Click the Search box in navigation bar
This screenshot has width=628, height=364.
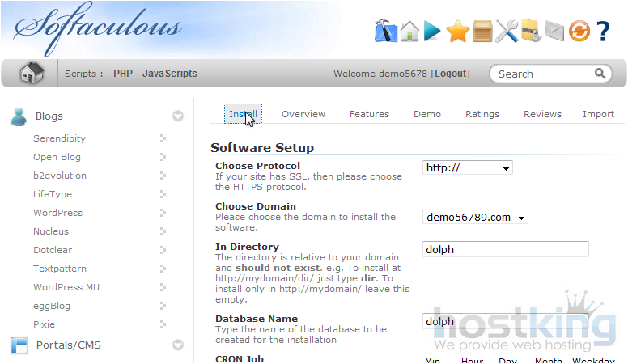tap(544, 74)
